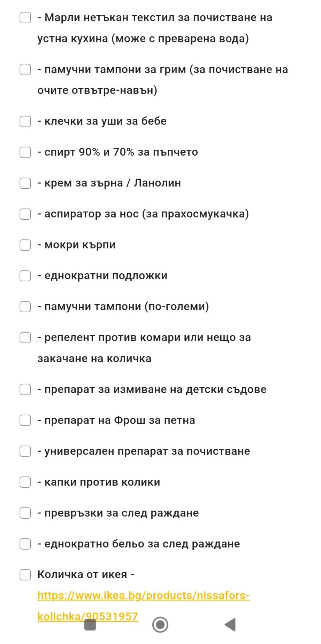Viewport: 321px width, 644px height.
Task: Tick the 'мокри кърпи' checkbox
Action: (x=25, y=245)
